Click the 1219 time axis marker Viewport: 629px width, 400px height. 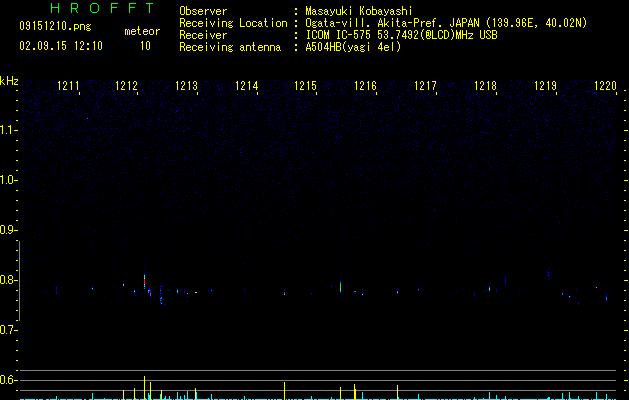546,86
